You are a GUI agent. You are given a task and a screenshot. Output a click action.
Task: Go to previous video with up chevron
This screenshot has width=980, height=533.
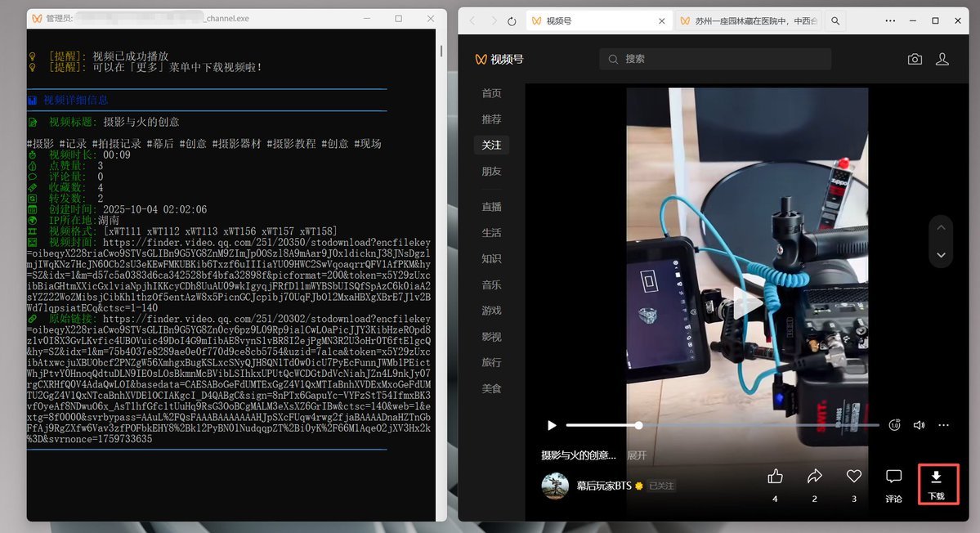point(941,228)
